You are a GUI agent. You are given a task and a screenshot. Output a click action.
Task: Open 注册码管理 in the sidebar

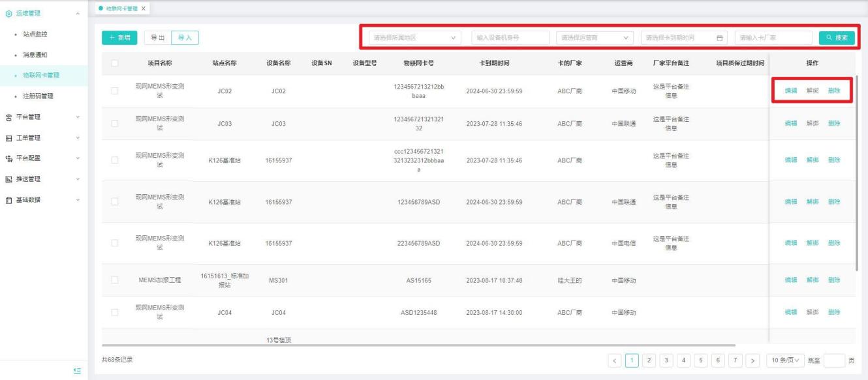click(x=39, y=96)
